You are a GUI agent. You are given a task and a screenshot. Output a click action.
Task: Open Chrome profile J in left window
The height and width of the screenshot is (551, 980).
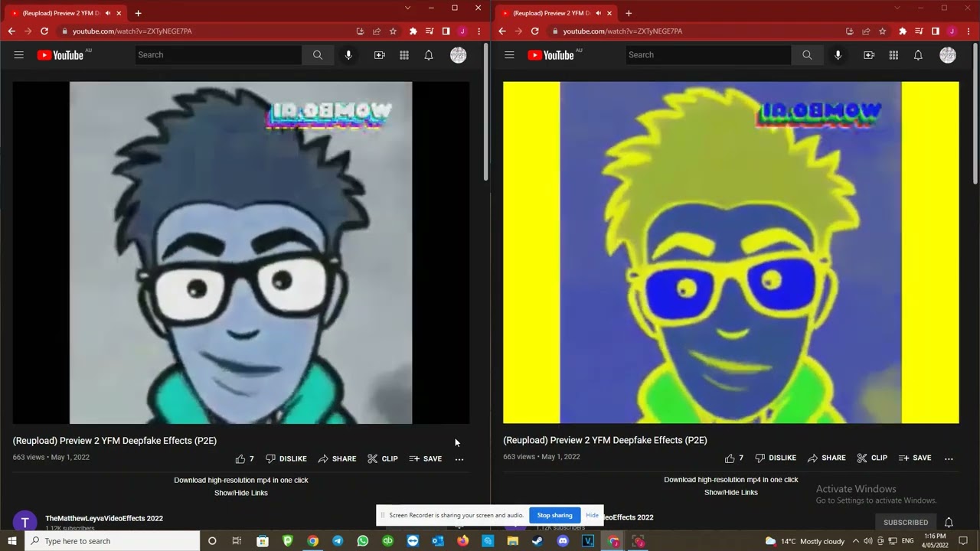pyautogui.click(x=462, y=31)
